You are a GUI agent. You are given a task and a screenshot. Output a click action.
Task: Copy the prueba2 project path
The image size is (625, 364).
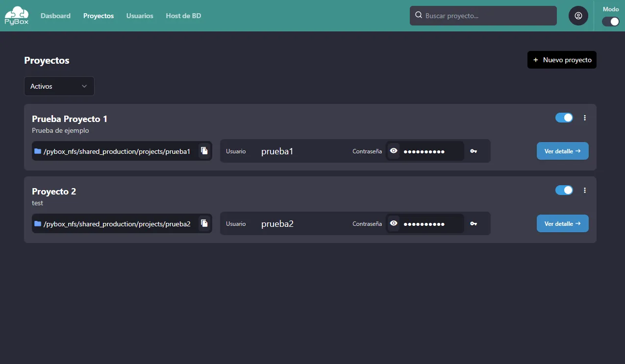204,223
